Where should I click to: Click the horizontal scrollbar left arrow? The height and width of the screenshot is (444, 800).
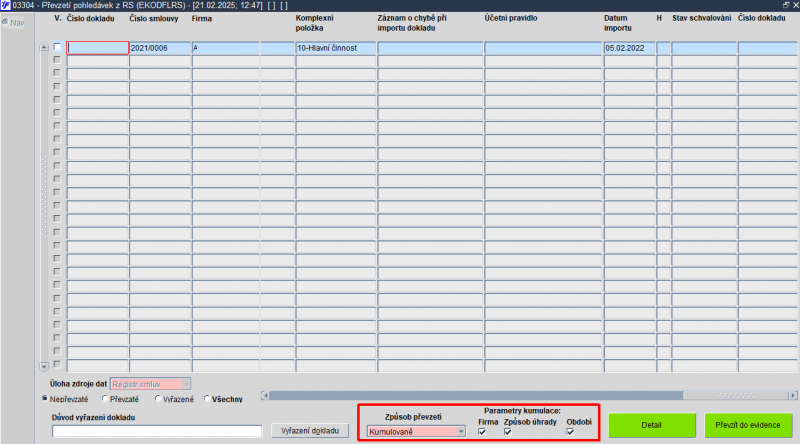[x=264, y=396]
